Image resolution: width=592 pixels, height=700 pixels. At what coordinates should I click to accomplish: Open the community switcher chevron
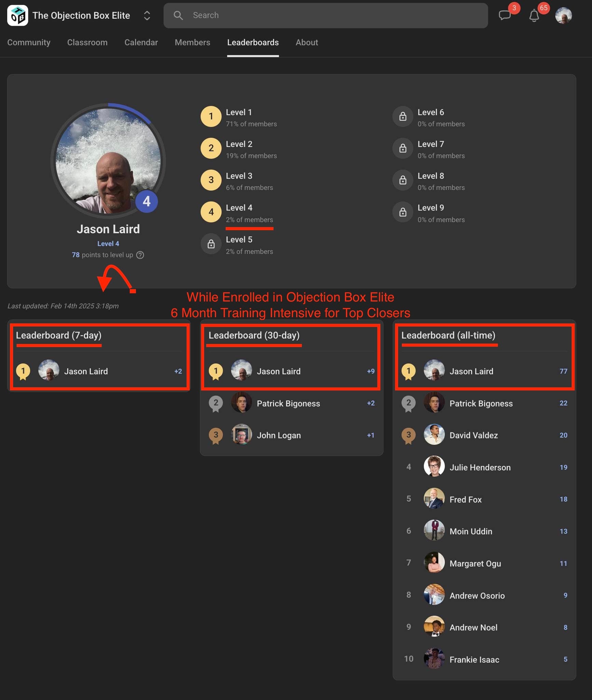pyautogui.click(x=146, y=15)
